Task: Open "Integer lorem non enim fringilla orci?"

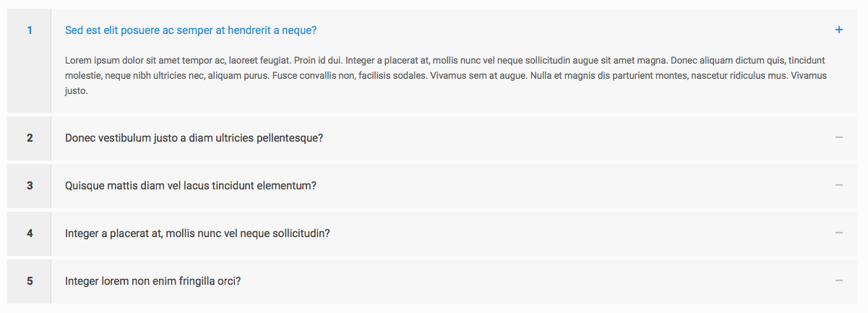Action: tap(152, 281)
